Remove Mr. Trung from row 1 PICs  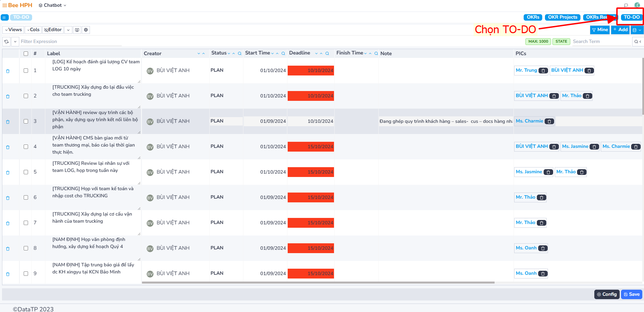[x=543, y=71]
